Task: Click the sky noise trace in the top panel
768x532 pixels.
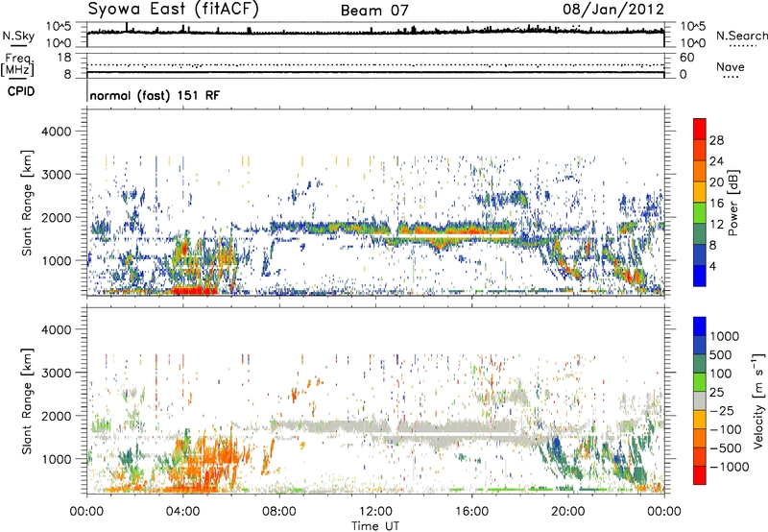Action: [x=375, y=33]
